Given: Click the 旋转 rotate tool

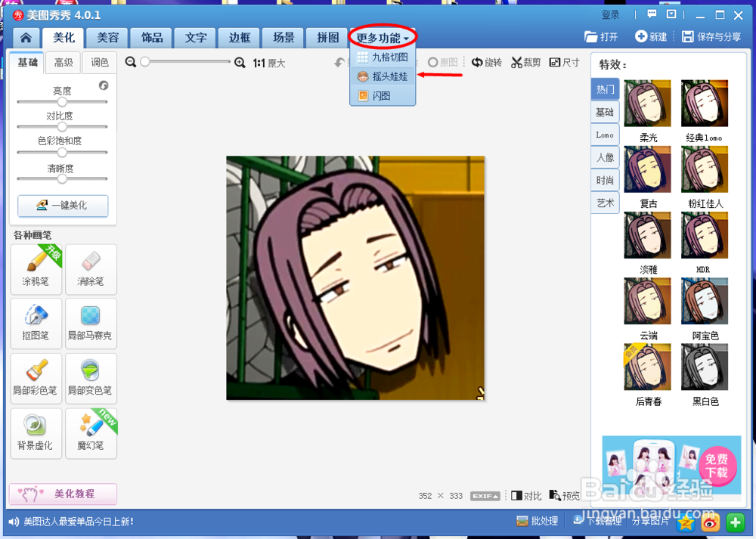Looking at the screenshot, I should pyautogui.click(x=486, y=62).
